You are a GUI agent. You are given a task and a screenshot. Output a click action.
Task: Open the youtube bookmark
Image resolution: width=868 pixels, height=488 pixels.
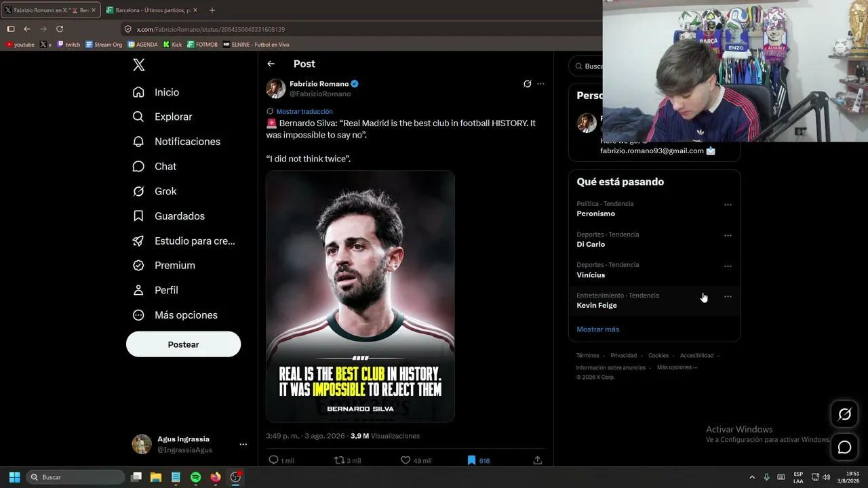click(x=20, y=45)
